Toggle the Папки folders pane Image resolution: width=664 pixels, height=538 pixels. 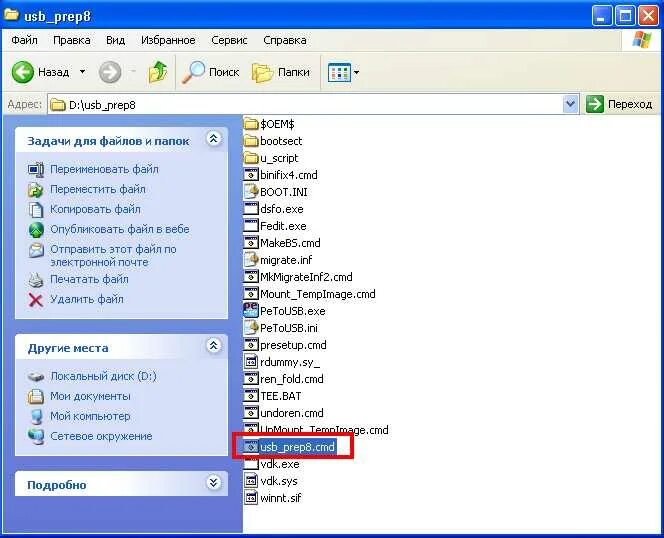click(x=281, y=72)
